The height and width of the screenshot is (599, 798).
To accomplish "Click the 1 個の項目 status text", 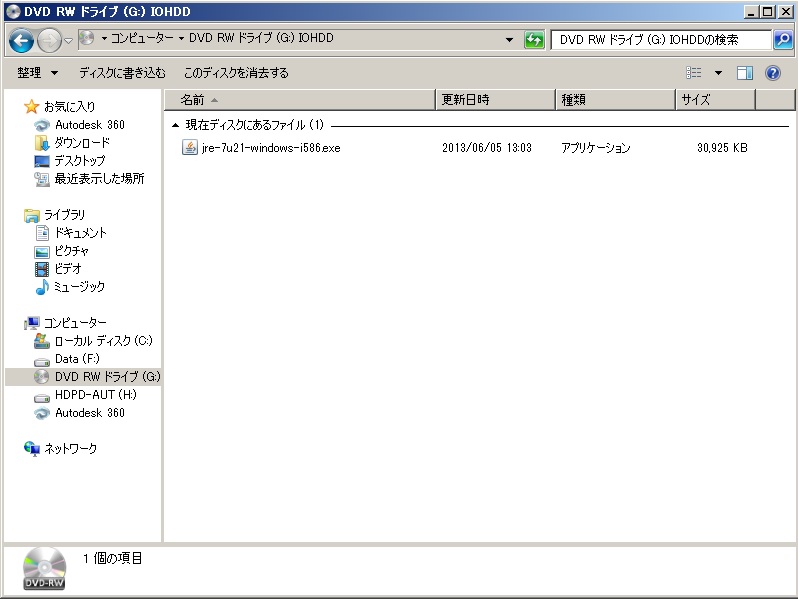I will [x=112, y=558].
